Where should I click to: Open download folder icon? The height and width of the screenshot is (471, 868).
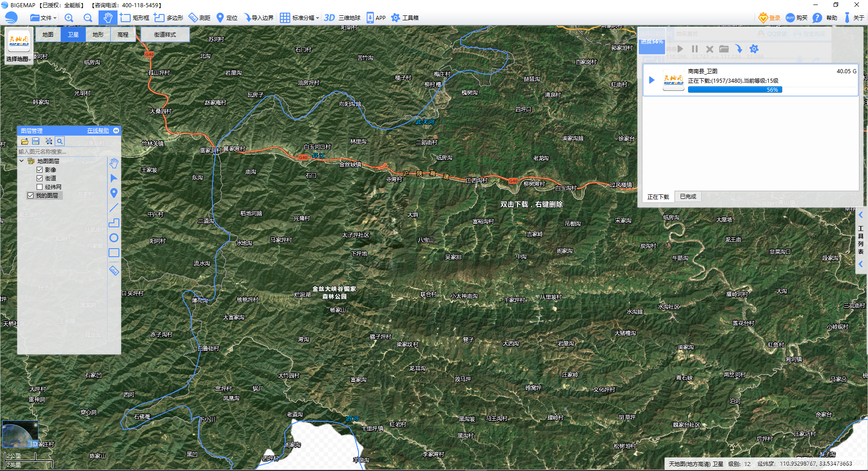[x=724, y=49]
